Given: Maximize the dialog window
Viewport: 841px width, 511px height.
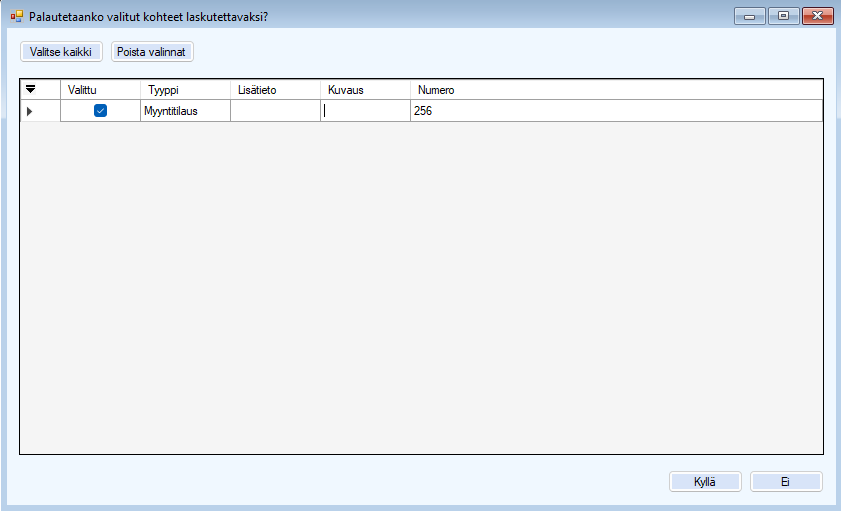Looking at the screenshot, I should [x=782, y=16].
